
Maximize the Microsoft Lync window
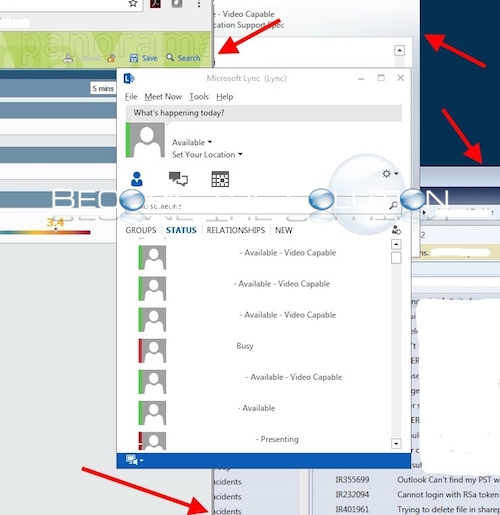tap(381, 78)
